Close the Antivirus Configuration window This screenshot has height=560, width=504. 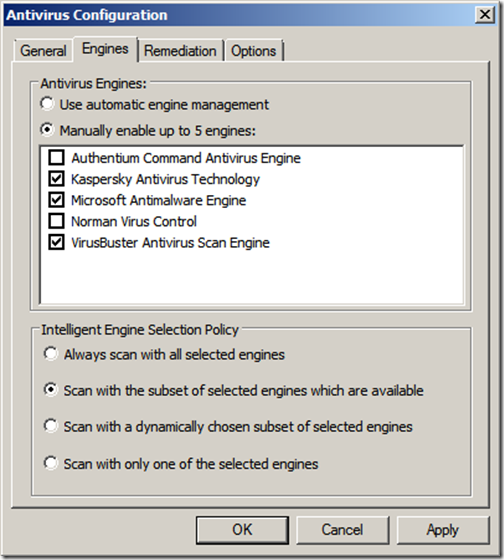coord(485,15)
